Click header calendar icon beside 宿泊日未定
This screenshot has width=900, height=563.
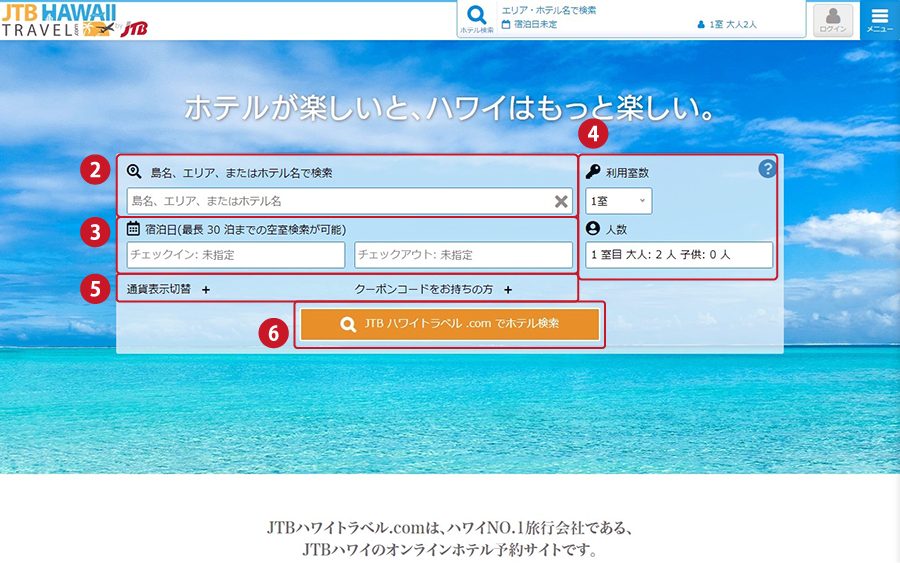(x=506, y=25)
